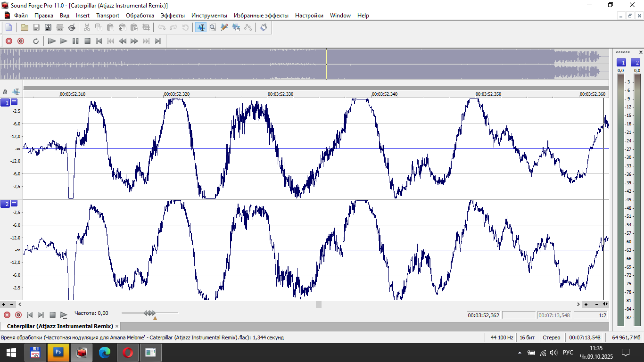This screenshot has width=644, height=362.
Task: Open Photoshop from the taskbar
Action: coord(58,352)
